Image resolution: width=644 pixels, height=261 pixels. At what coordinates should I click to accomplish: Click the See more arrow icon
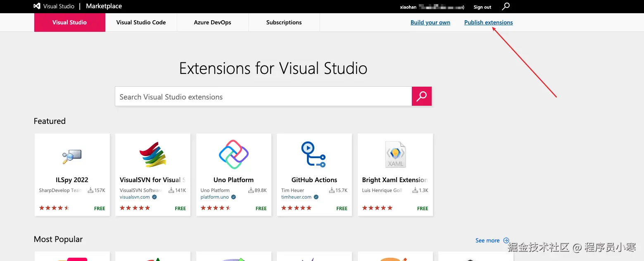tap(506, 240)
